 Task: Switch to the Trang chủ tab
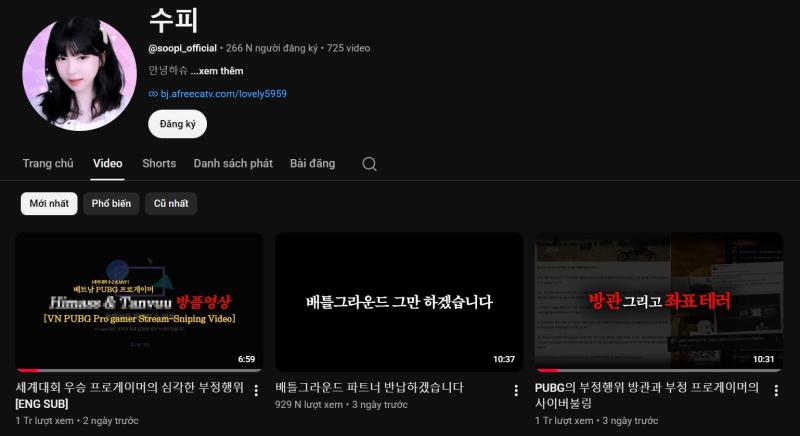point(48,163)
